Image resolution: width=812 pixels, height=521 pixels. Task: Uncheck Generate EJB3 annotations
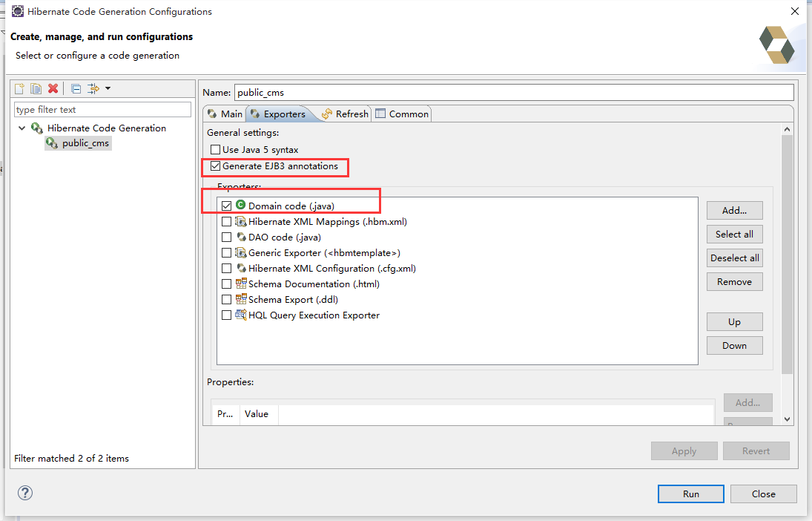coord(216,166)
